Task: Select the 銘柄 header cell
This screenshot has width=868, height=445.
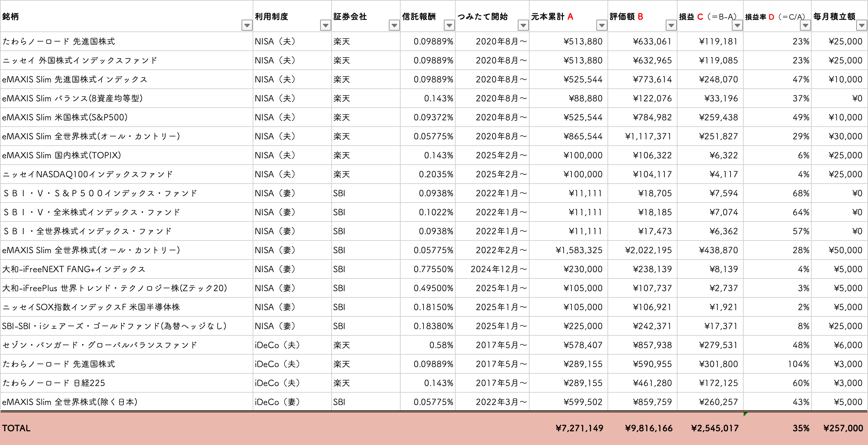Action: point(126,16)
